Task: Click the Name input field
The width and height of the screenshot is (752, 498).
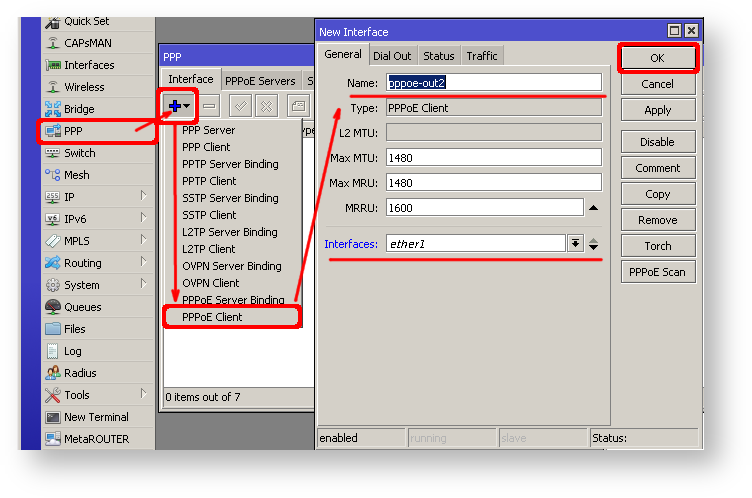Action: [x=494, y=82]
